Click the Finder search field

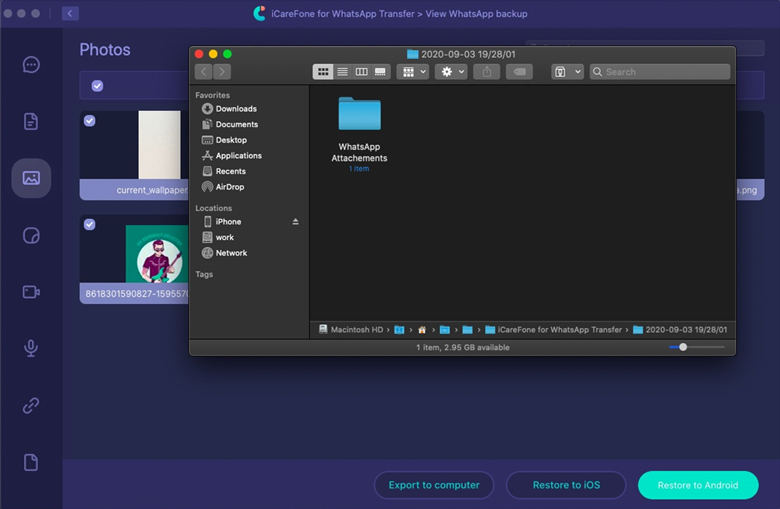[x=660, y=72]
